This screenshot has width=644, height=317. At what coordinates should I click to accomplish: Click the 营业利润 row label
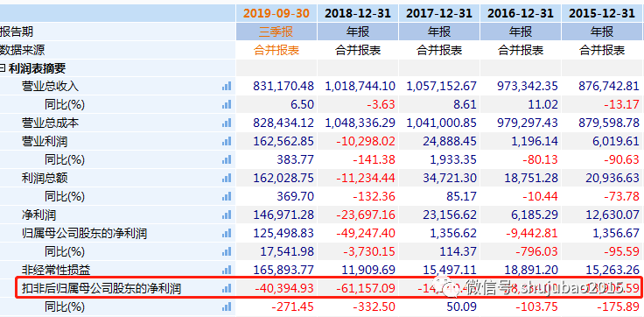click(x=45, y=142)
